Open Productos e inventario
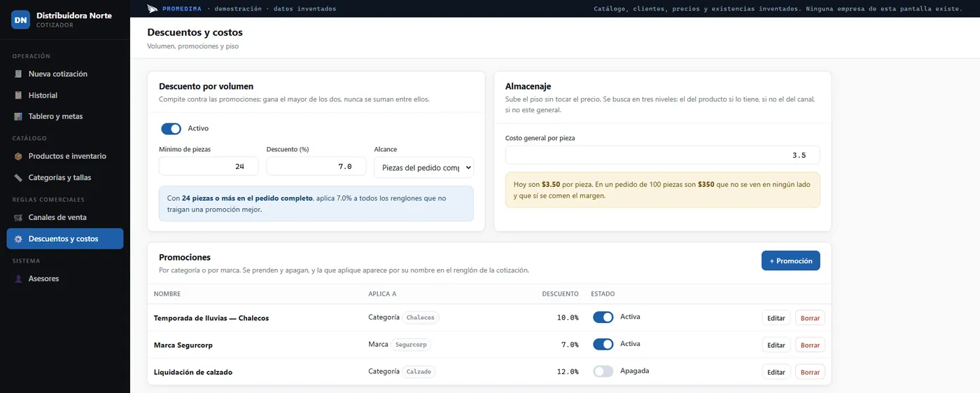This screenshot has width=980, height=393. [x=65, y=156]
